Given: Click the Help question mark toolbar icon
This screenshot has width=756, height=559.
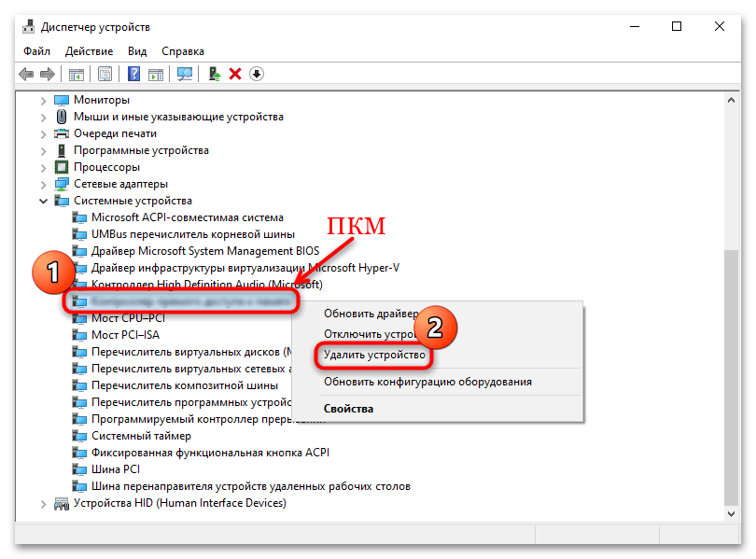Looking at the screenshot, I should tap(133, 74).
